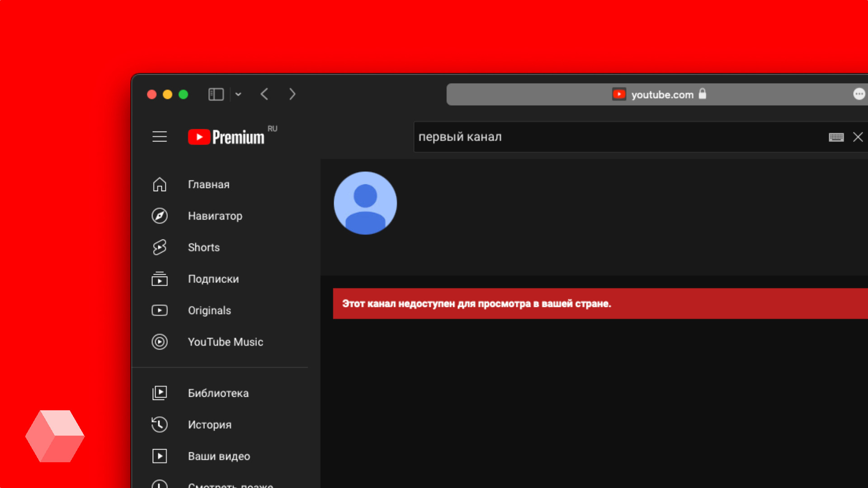
Task: Go forward with Safari forward arrow
Action: [x=292, y=94]
